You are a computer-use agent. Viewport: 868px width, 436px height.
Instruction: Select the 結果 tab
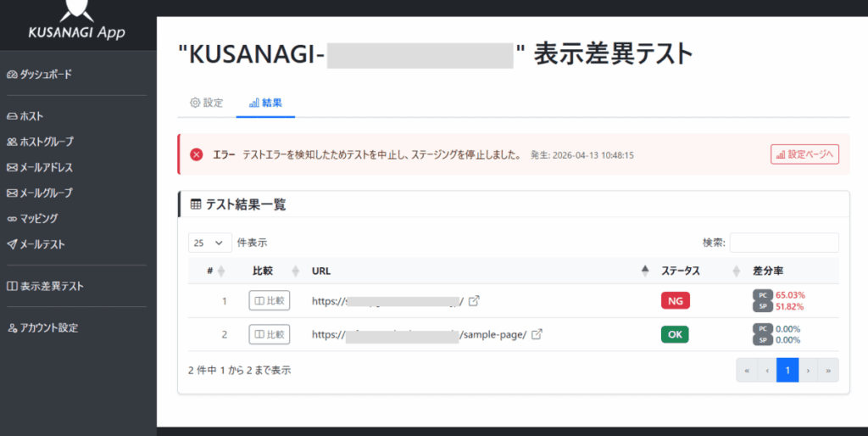[265, 103]
